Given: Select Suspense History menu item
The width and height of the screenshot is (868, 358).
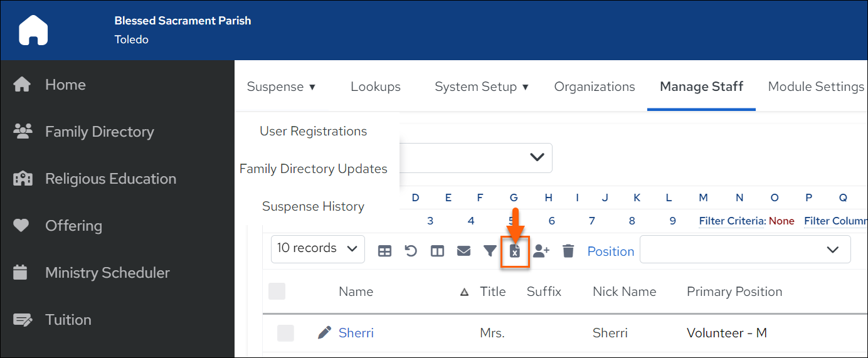Looking at the screenshot, I should coord(313,206).
